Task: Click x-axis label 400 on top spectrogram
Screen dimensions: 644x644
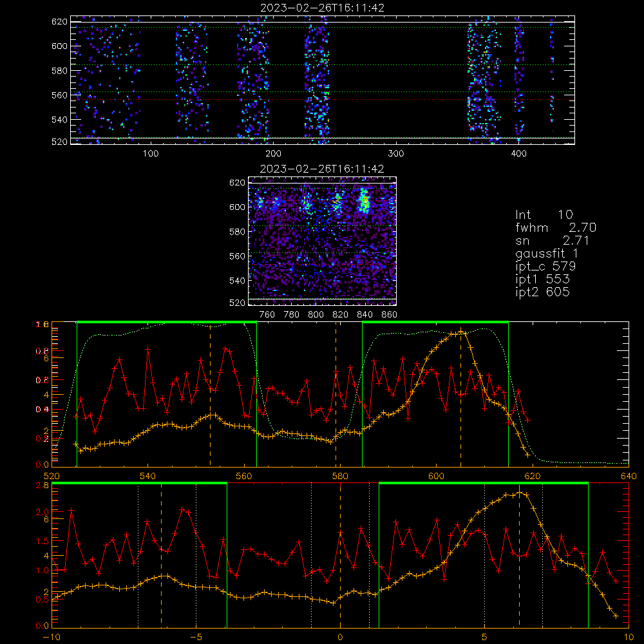Action: (x=518, y=154)
